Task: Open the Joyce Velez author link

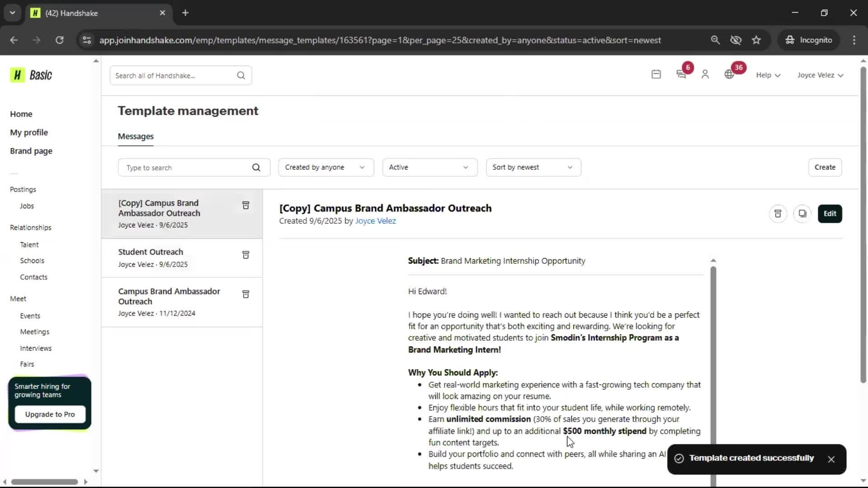Action: tap(375, 221)
